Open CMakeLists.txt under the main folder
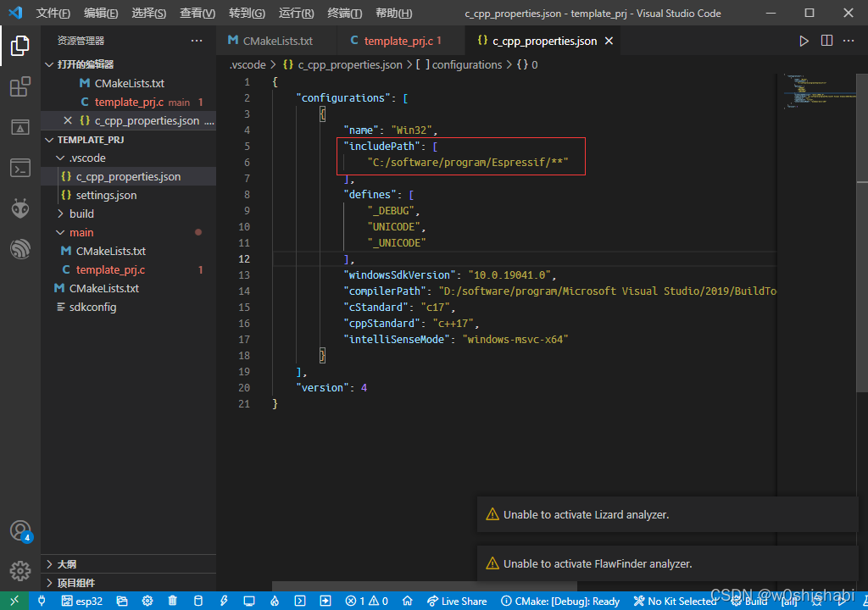The width and height of the screenshot is (868, 610). click(129, 251)
